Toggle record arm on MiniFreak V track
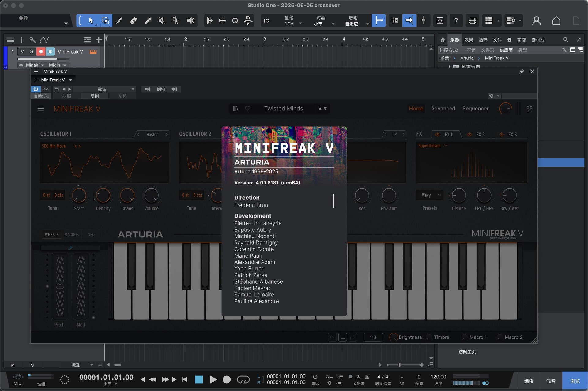Viewport: 588px width, 391px height. [41, 52]
